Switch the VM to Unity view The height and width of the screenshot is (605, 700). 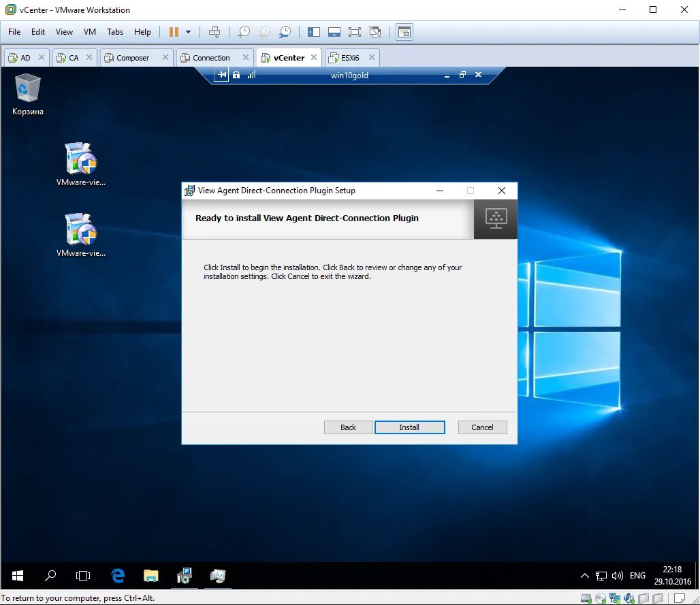coord(375,31)
